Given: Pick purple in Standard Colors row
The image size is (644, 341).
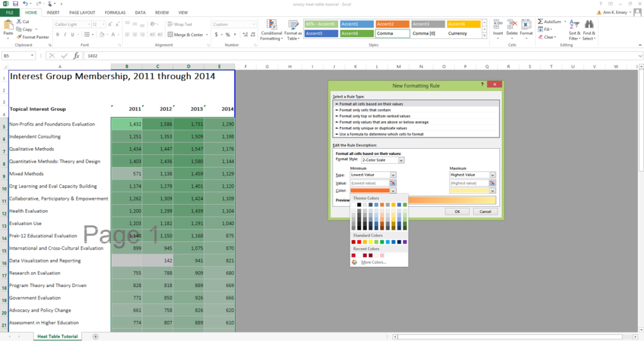Looking at the screenshot, I should 405,242.
